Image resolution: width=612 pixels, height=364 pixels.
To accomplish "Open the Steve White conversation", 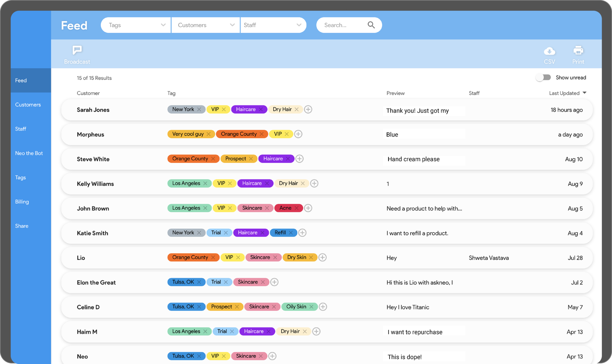I will pos(93,159).
